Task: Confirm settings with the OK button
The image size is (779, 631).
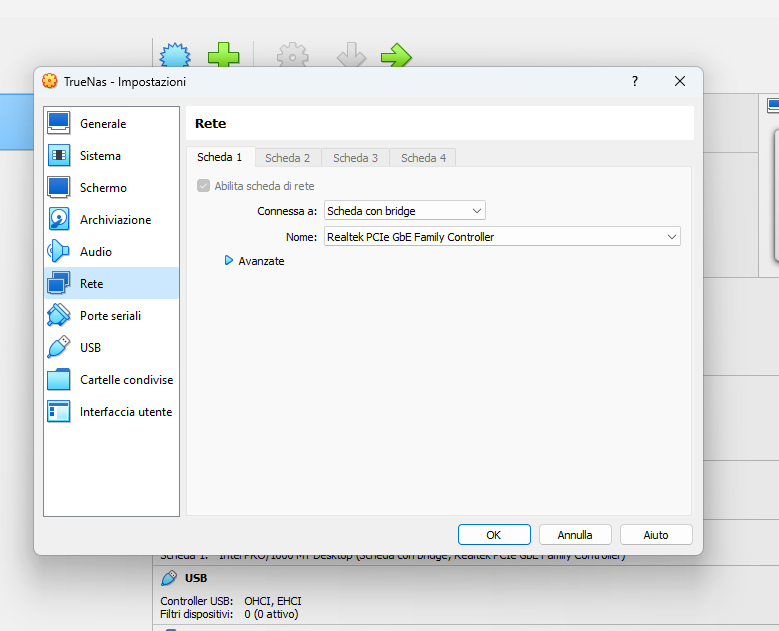Action: click(x=494, y=535)
